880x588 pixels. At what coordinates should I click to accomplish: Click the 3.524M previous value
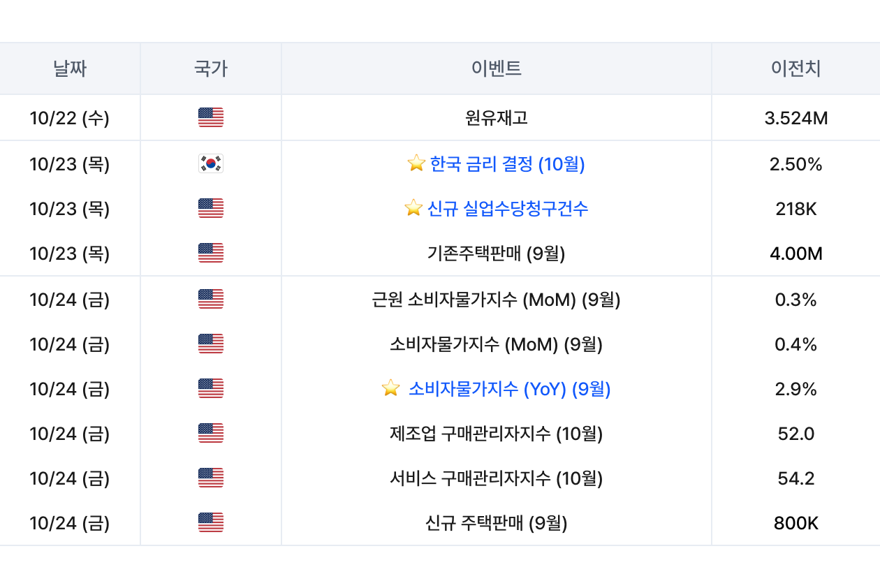point(795,118)
